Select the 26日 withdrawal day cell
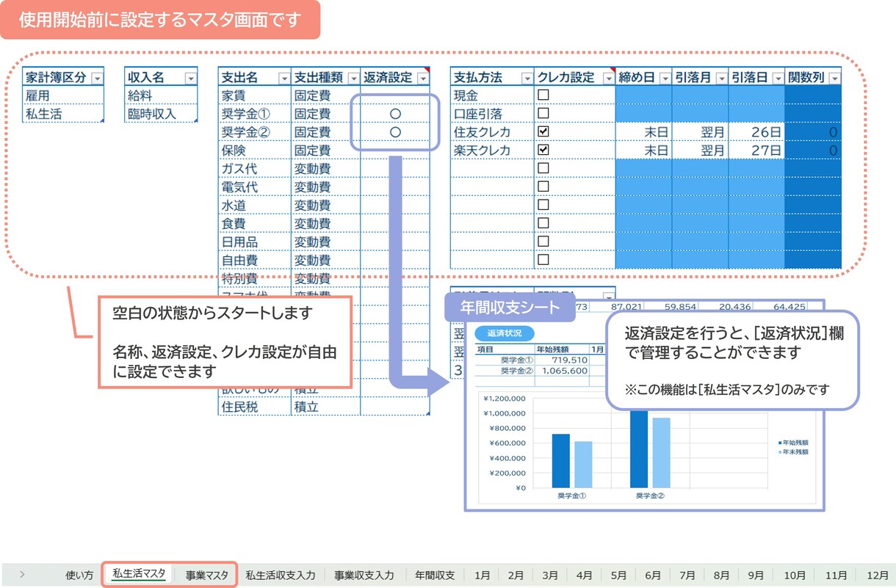The width and height of the screenshot is (896, 588). coord(756,132)
